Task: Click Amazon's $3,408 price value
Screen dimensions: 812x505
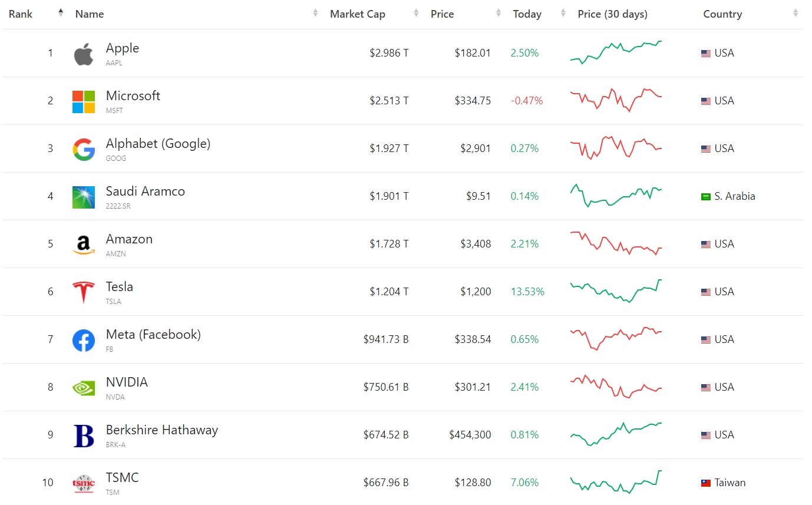Action: point(476,245)
